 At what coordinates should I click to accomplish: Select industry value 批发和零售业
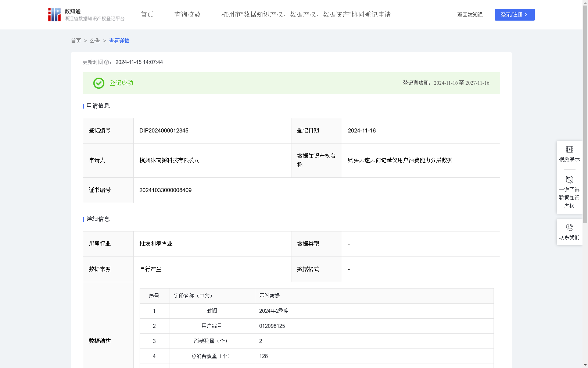click(x=156, y=244)
